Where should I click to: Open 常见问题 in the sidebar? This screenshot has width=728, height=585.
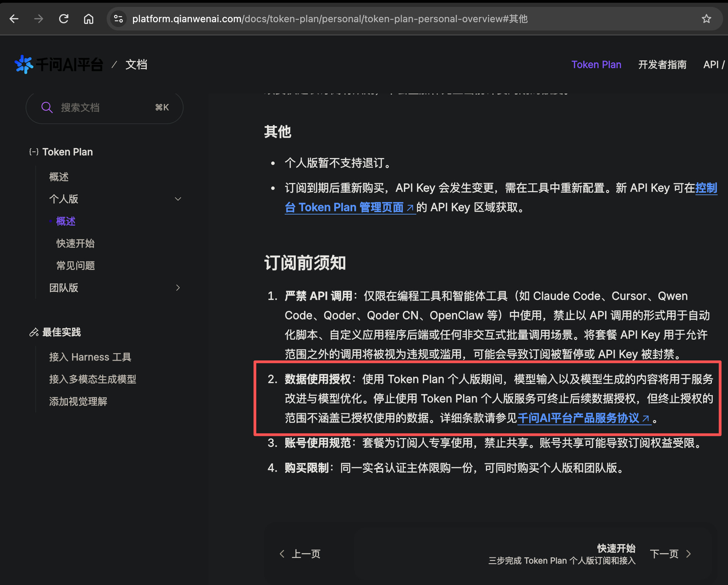(75, 266)
